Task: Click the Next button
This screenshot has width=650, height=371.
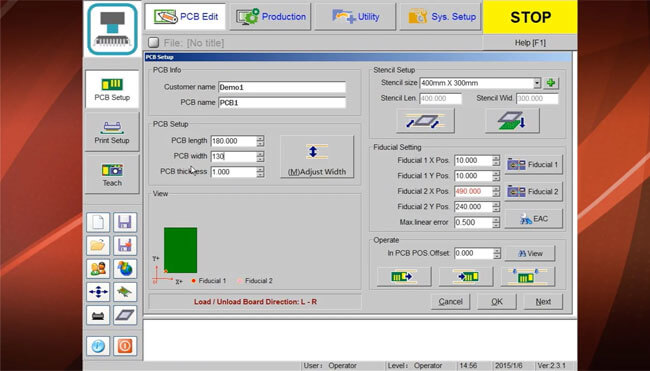Action: tap(543, 302)
